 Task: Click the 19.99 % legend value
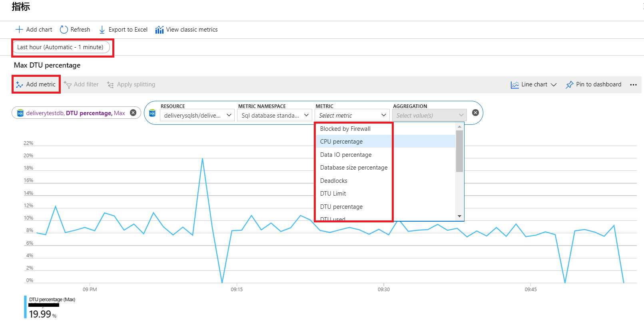[x=43, y=314]
